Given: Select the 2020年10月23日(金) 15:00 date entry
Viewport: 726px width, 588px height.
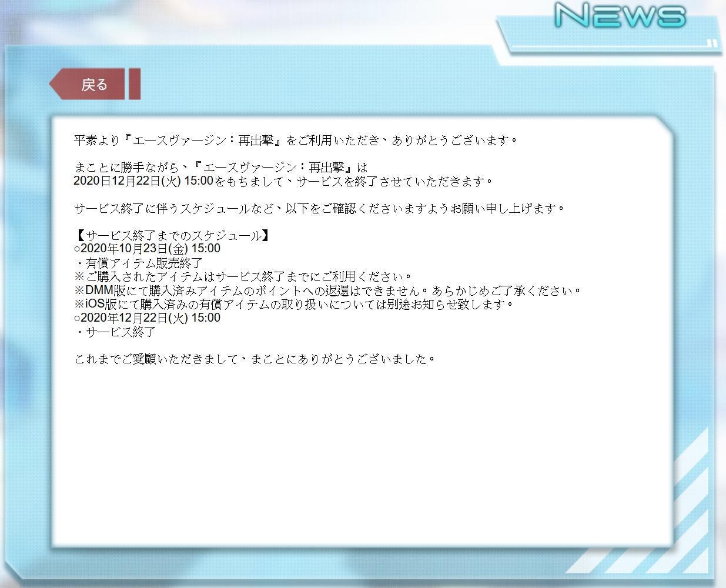Looking at the screenshot, I should coord(147,249).
